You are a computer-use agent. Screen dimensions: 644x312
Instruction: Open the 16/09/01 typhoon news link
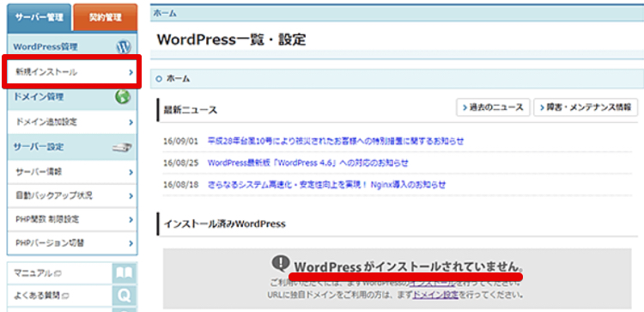[x=336, y=142]
